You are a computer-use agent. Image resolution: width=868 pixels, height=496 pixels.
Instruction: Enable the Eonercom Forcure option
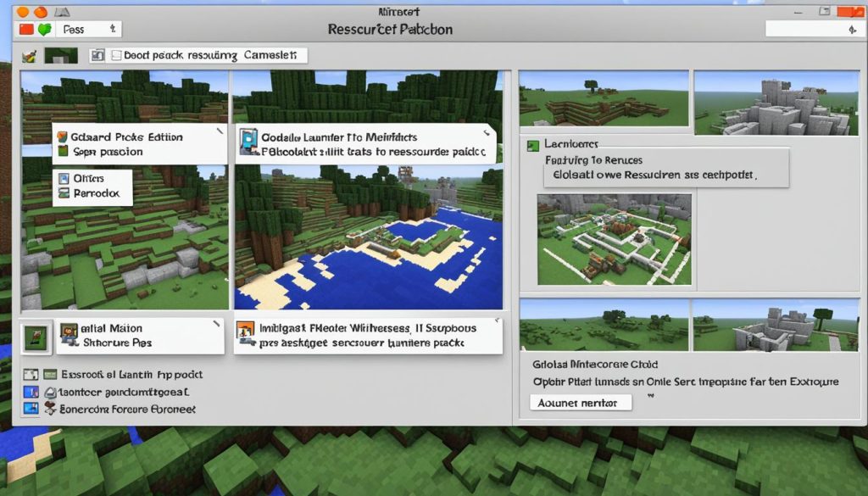pyautogui.click(x=31, y=409)
